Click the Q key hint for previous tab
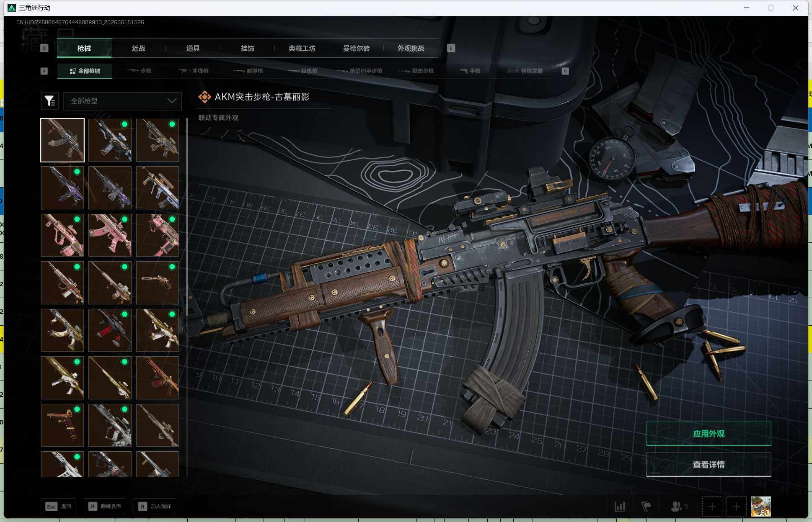This screenshot has width=812, height=522. tap(44, 48)
